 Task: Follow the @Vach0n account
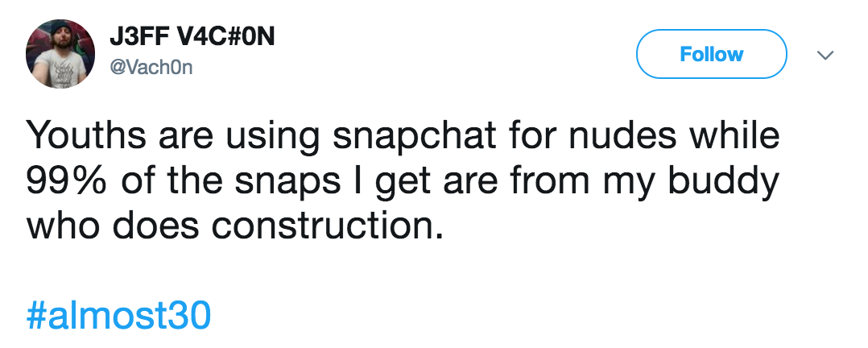tap(711, 54)
